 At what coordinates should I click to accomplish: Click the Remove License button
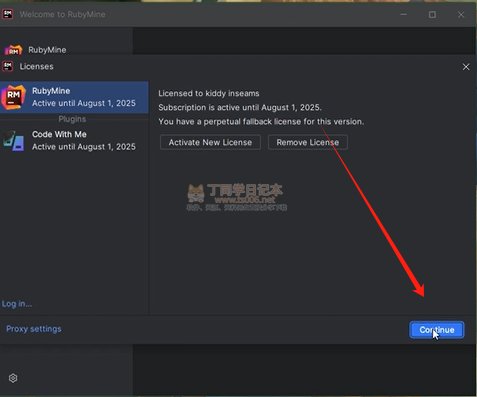pyautogui.click(x=308, y=142)
